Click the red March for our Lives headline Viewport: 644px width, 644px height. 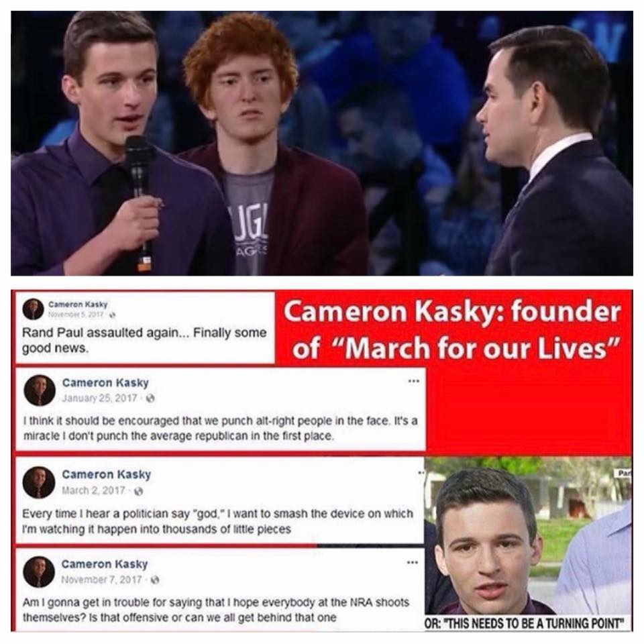pos(451,330)
